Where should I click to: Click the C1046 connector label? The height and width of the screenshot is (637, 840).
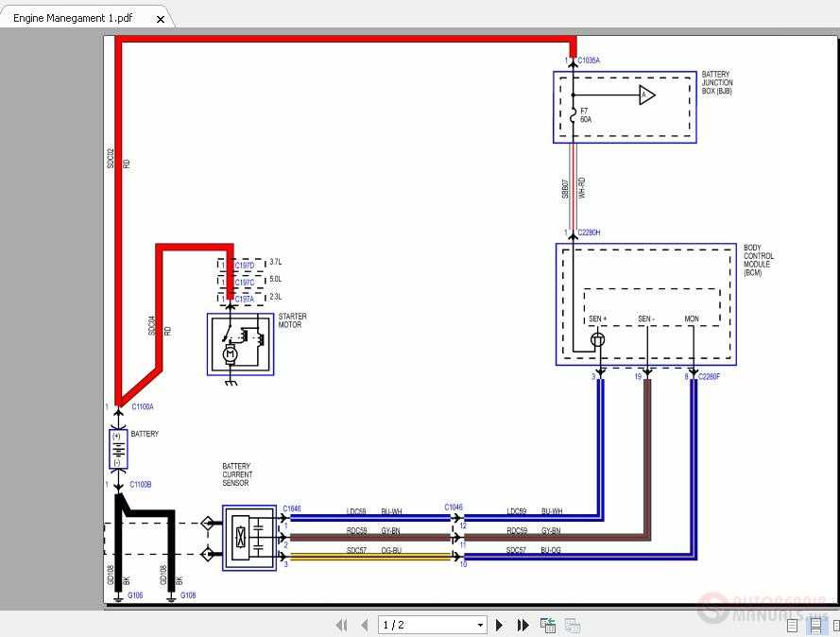pyautogui.click(x=454, y=507)
